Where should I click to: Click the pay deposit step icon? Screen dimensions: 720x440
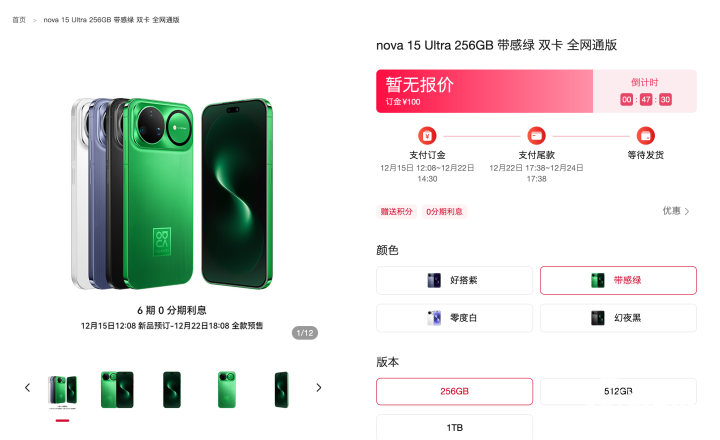[x=427, y=135]
